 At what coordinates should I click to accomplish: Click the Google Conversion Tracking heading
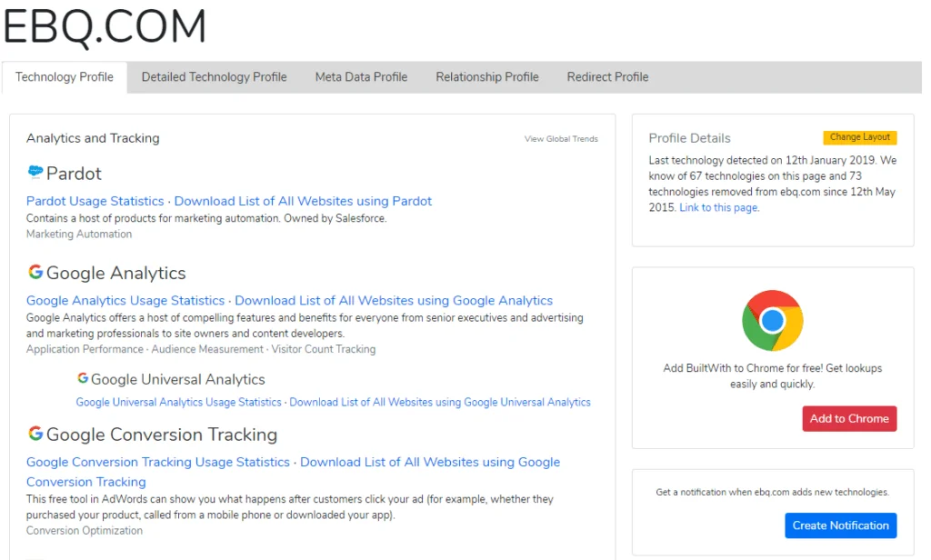[162, 435]
